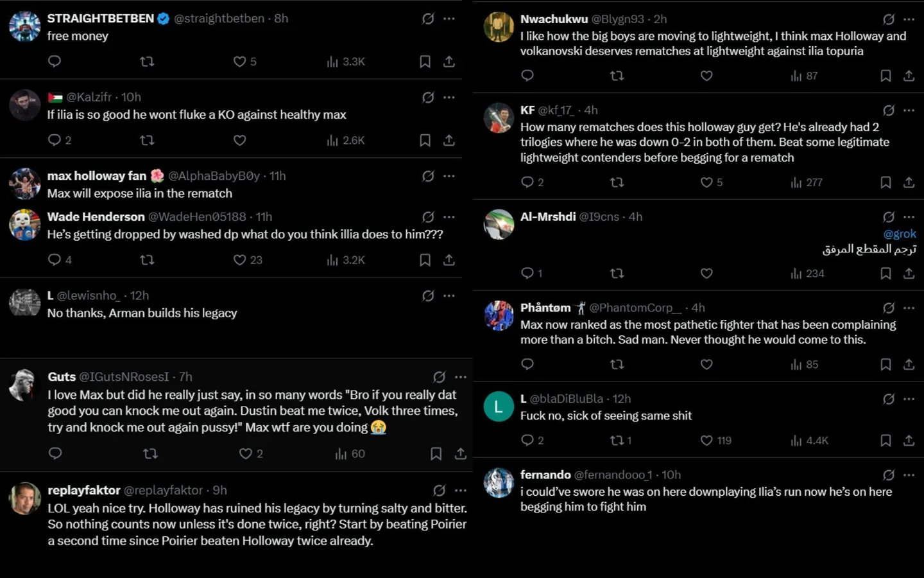The width and height of the screenshot is (924, 578).
Task: Like the Phantom tweet
Action: pos(706,364)
